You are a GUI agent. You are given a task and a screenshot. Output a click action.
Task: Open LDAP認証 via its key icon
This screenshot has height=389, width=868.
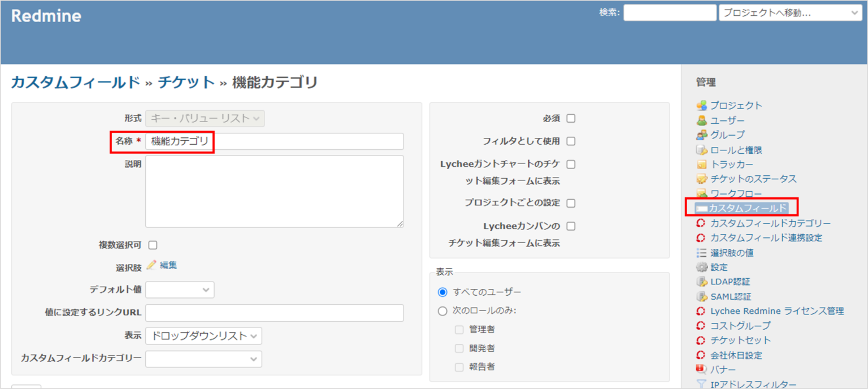point(701,282)
